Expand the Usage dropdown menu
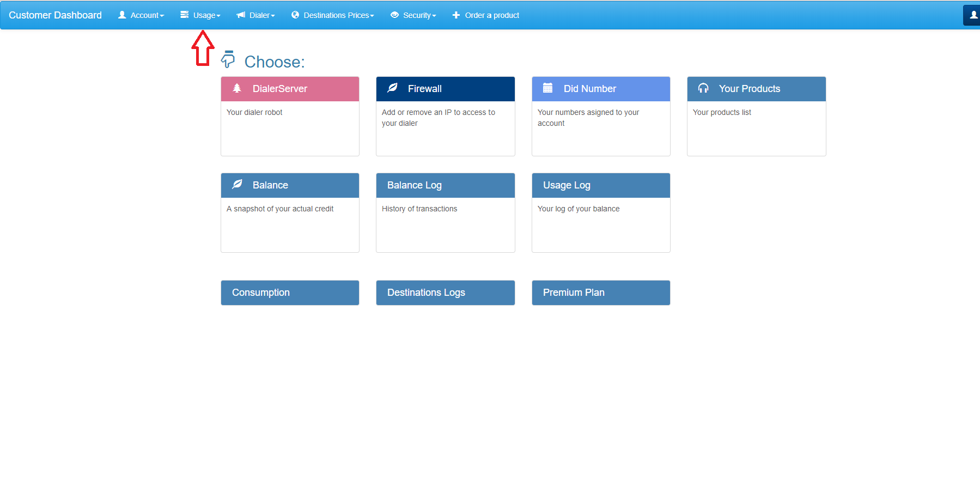 point(200,15)
